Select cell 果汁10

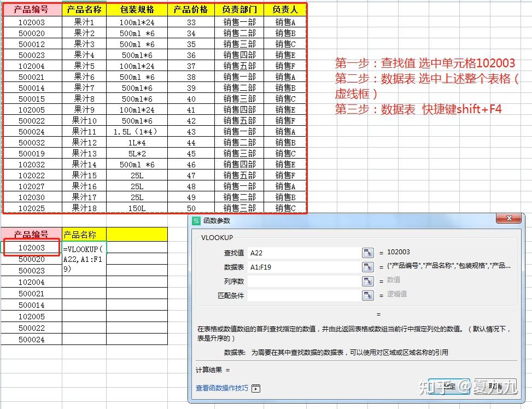point(84,120)
